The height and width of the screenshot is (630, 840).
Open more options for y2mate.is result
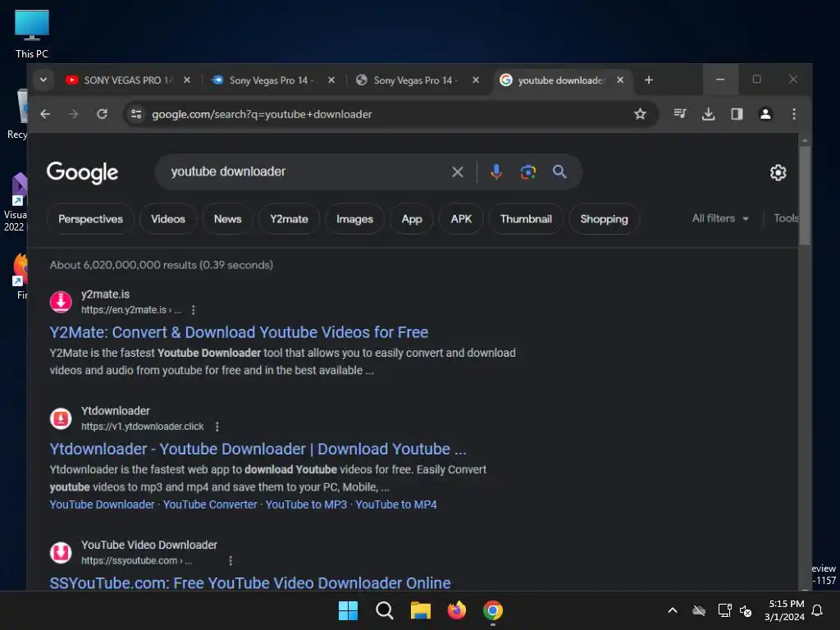[194, 310]
